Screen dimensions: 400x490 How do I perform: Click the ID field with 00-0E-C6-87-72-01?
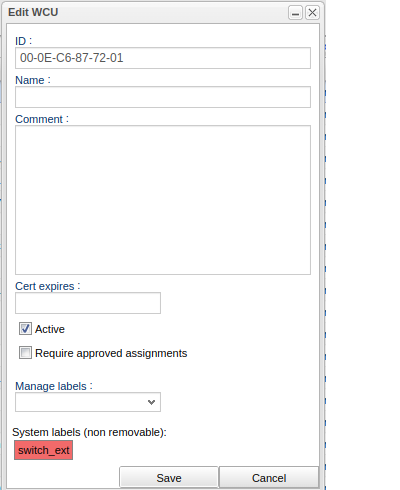point(163,58)
